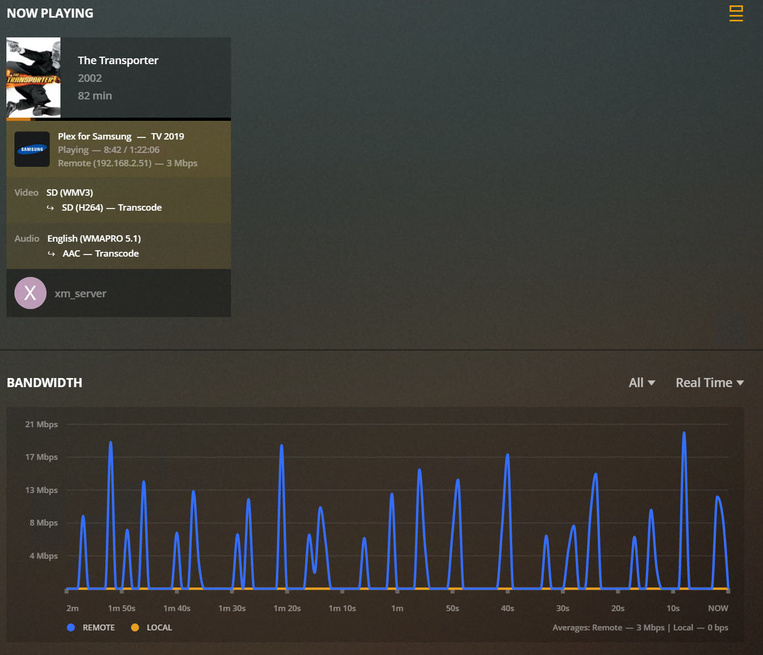Click the NOW PLAYING heading

pos(50,13)
